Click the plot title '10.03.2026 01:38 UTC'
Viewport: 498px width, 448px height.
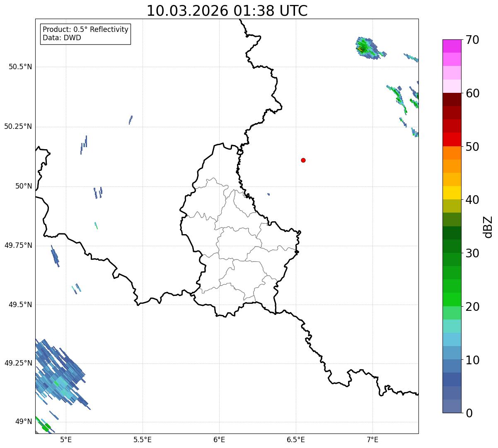pos(227,11)
